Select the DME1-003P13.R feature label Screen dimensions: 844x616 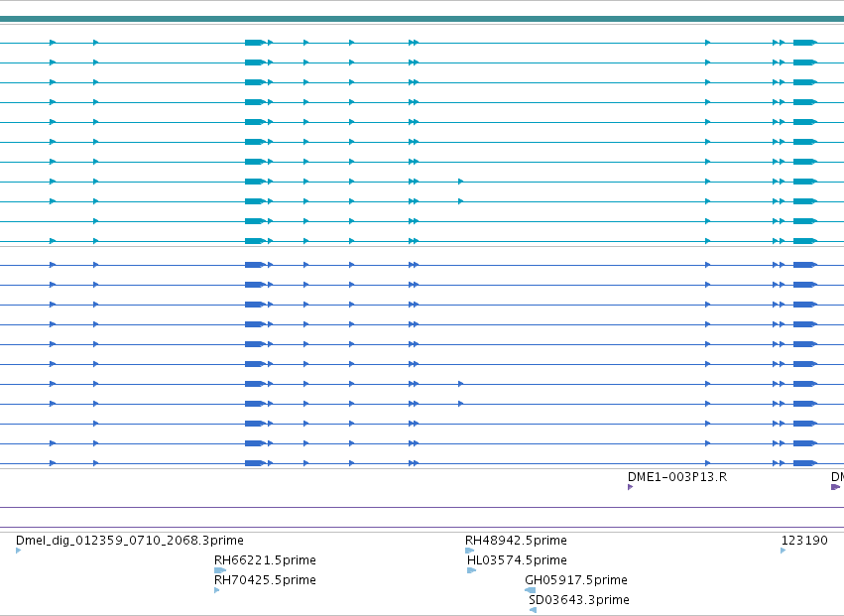(677, 476)
